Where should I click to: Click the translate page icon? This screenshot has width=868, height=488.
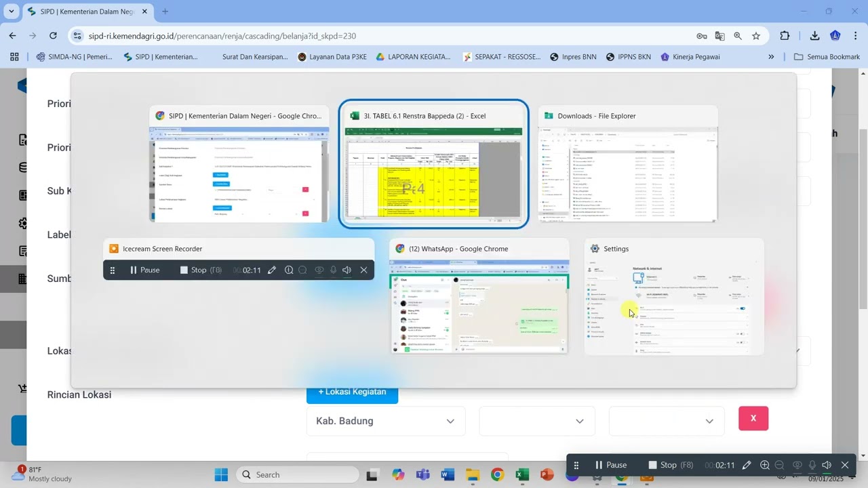(x=719, y=36)
